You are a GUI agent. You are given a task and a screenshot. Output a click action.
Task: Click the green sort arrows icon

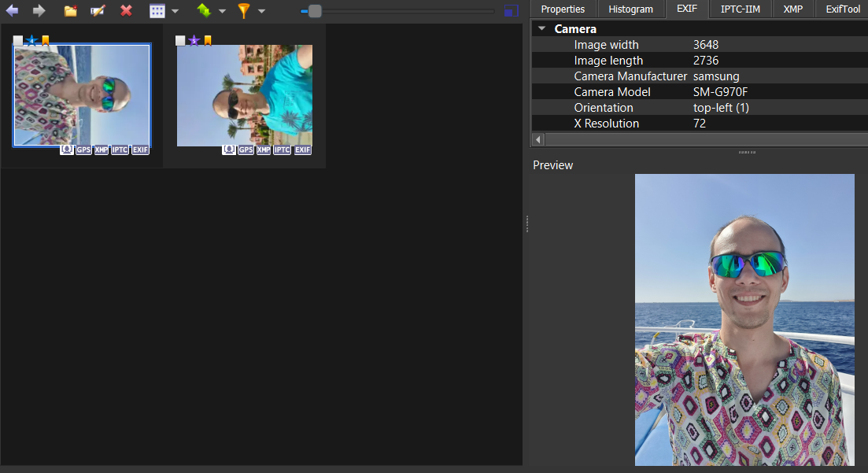coord(204,11)
